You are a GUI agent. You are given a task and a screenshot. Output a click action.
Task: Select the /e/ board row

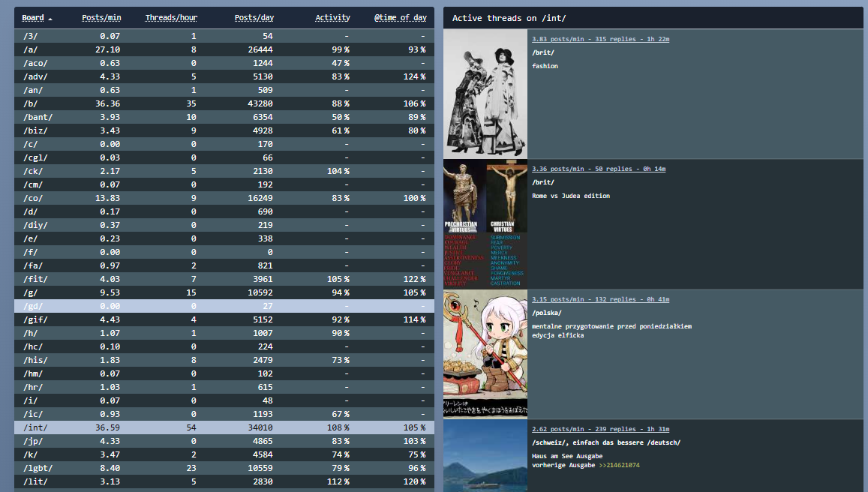tap(224, 238)
